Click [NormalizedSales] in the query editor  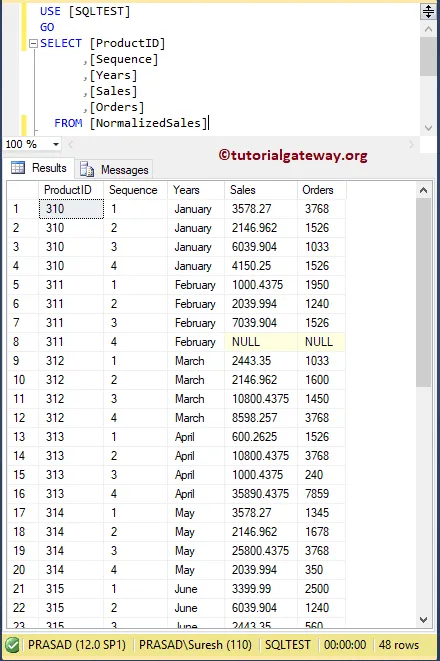click(x=149, y=123)
